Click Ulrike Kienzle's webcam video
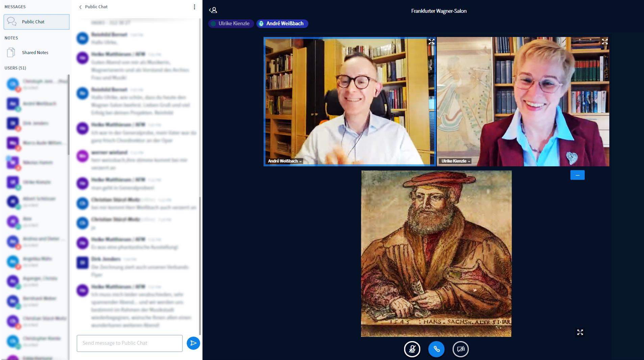This screenshot has height=360, width=644. point(523,101)
